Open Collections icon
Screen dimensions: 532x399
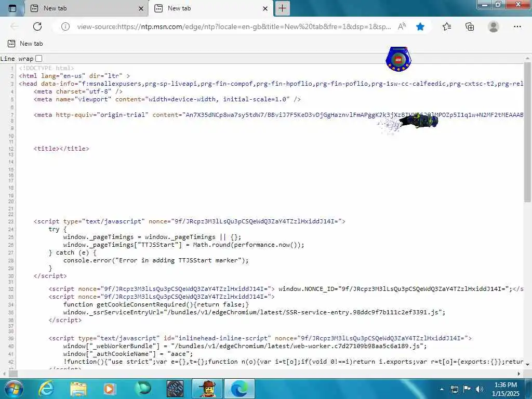pos(470,26)
